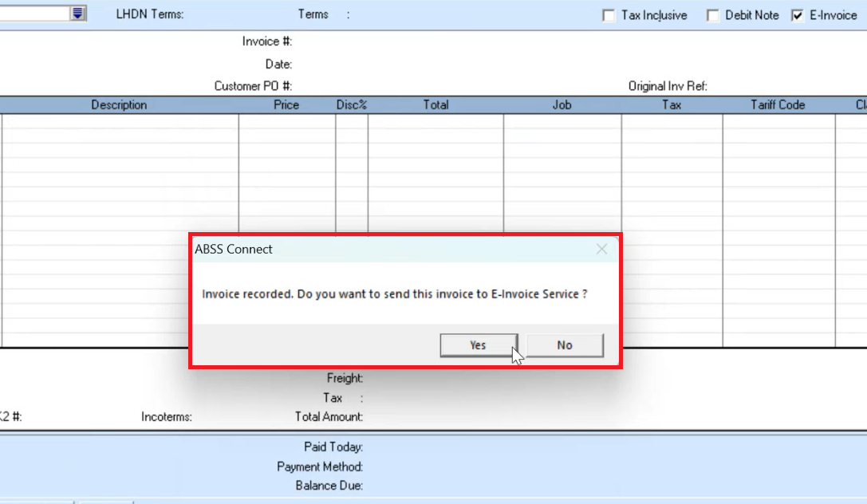Screen dimensions: 867x504
Task: Focus the Customer PO # field
Action: pos(359,86)
